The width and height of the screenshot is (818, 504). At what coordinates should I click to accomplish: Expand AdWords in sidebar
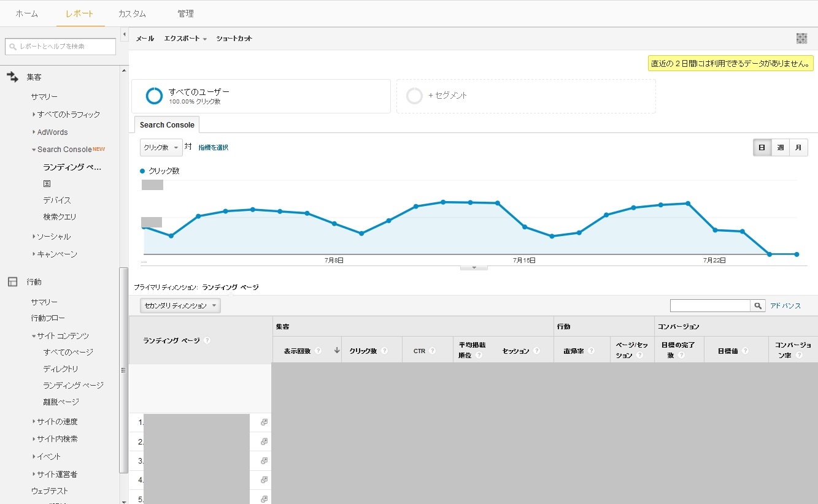point(34,132)
